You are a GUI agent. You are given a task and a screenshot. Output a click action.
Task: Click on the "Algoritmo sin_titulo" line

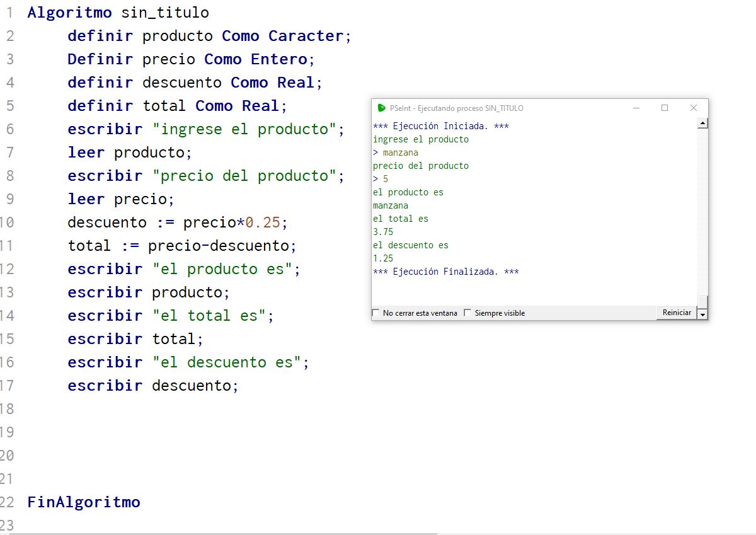[x=118, y=13]
